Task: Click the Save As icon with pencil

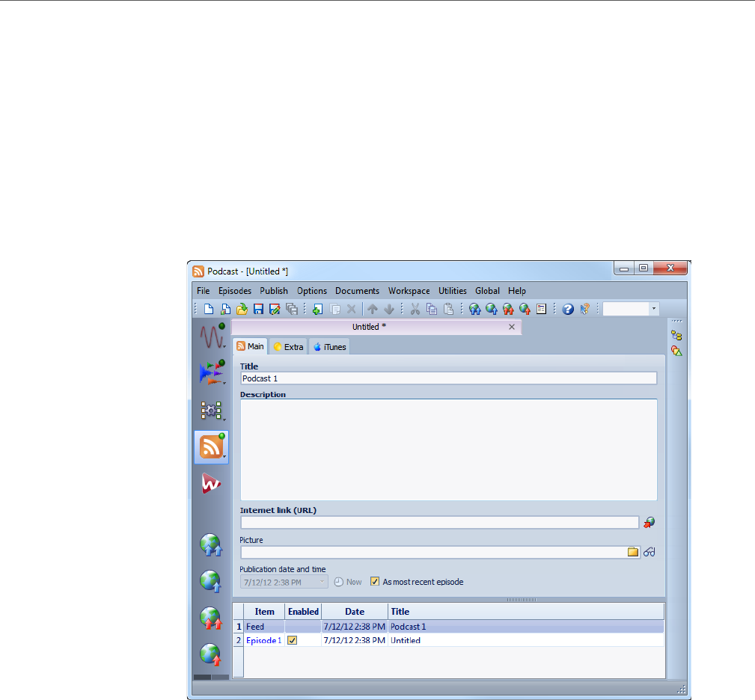Action: (275, 309)
